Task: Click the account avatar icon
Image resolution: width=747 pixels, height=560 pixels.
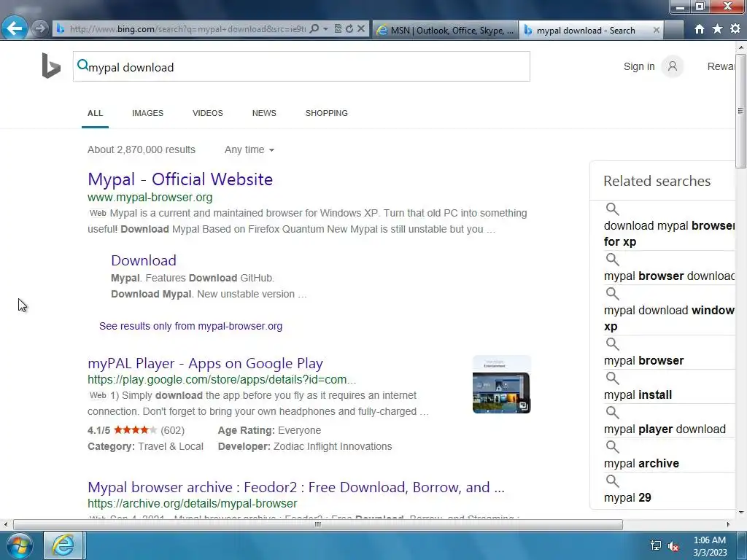Action: (672, 66)
